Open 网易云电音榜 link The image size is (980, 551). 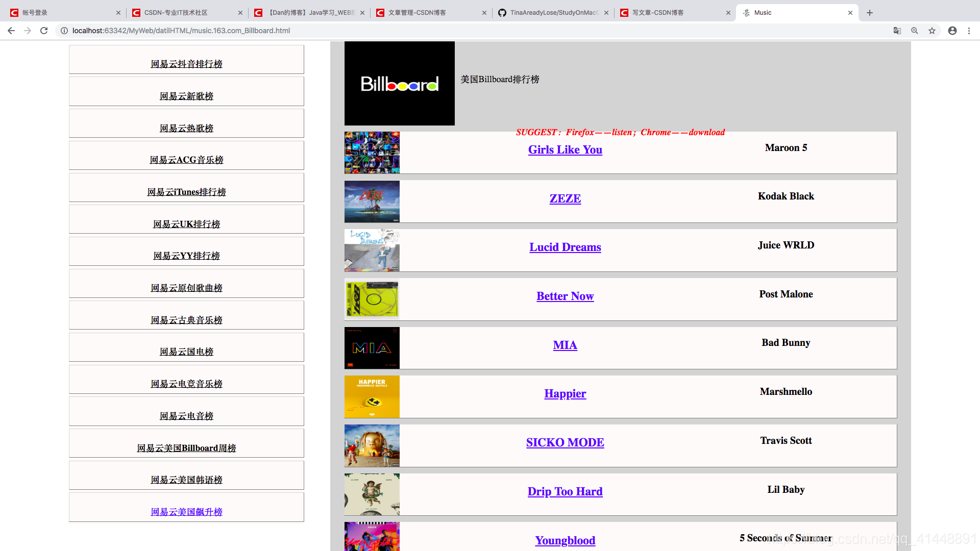click(x=186, y=416)
